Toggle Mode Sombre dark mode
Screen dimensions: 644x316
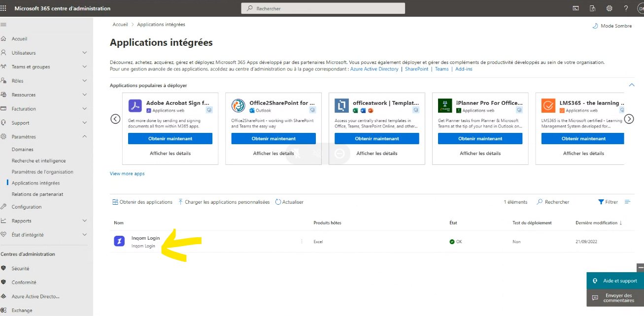coord(612,26)
